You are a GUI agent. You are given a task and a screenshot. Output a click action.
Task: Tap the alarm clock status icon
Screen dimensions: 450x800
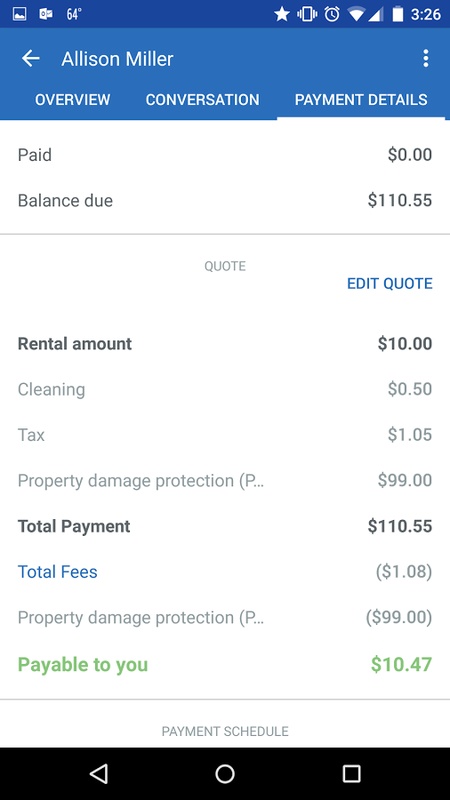click(332, 14)
